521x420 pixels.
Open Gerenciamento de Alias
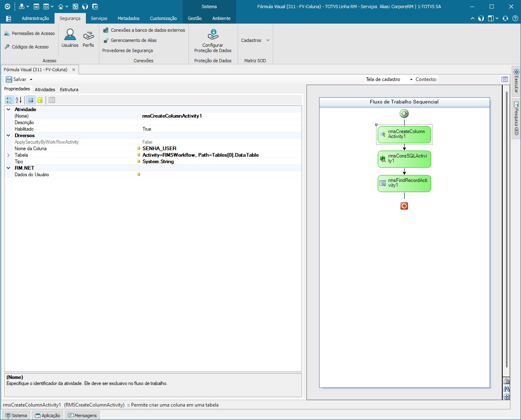(x=130, y=40)
